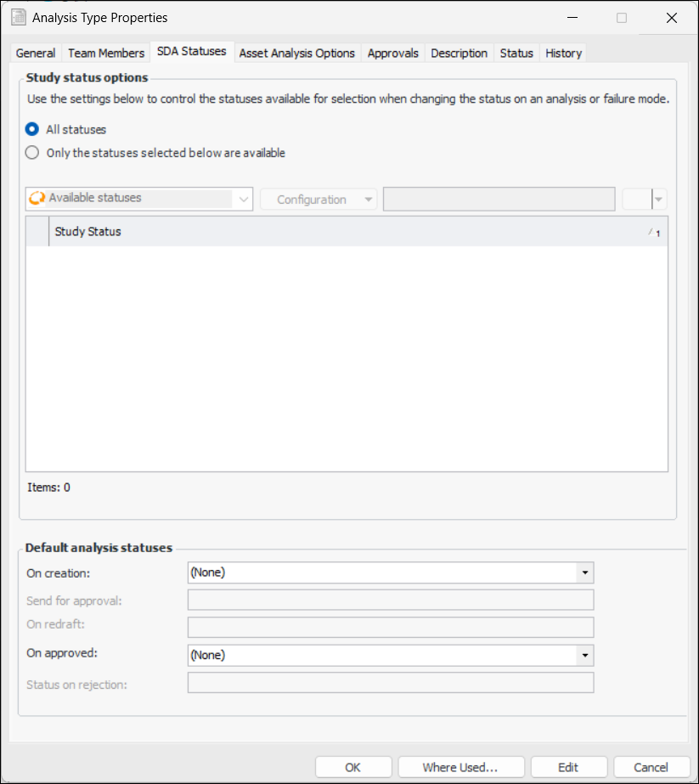Click the sort indicator in Study Status header

(654, 232)
